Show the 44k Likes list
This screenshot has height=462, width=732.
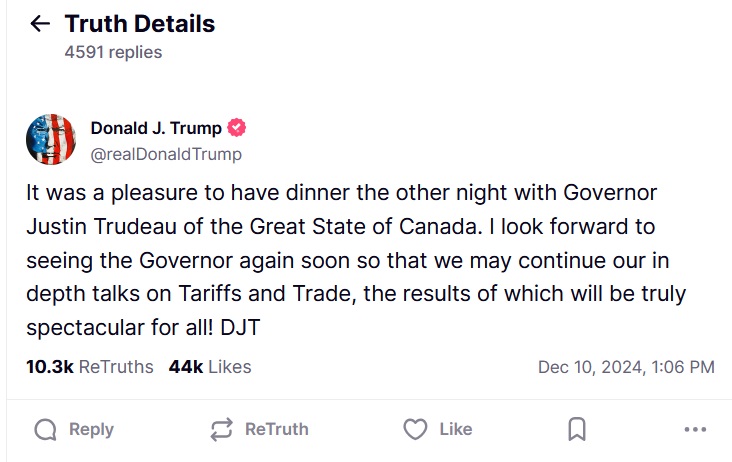(210, 367)
